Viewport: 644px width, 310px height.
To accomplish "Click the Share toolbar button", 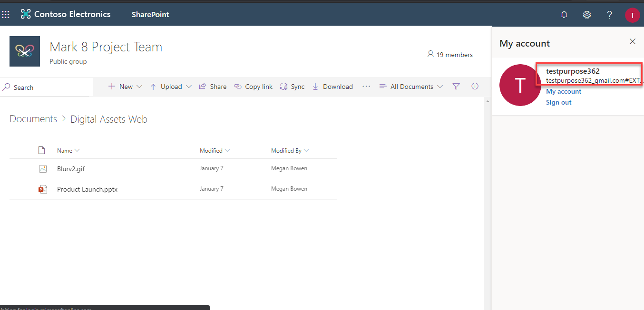I will pyautogui.click(x=213, y=87).
